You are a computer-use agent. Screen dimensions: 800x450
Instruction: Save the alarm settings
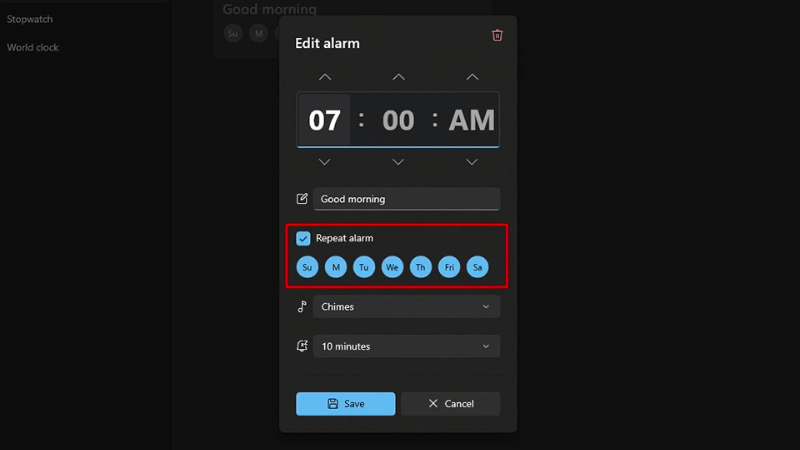tap(345, 404)
